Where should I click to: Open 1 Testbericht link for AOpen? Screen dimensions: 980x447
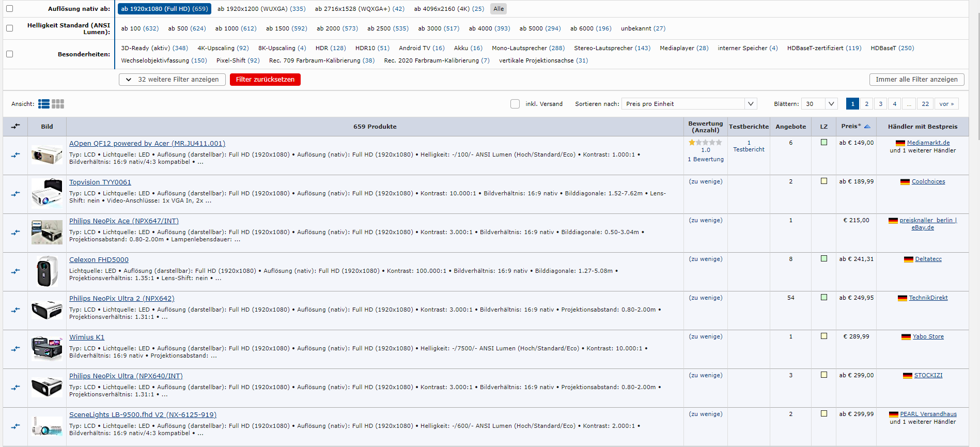tap(749, 146)
